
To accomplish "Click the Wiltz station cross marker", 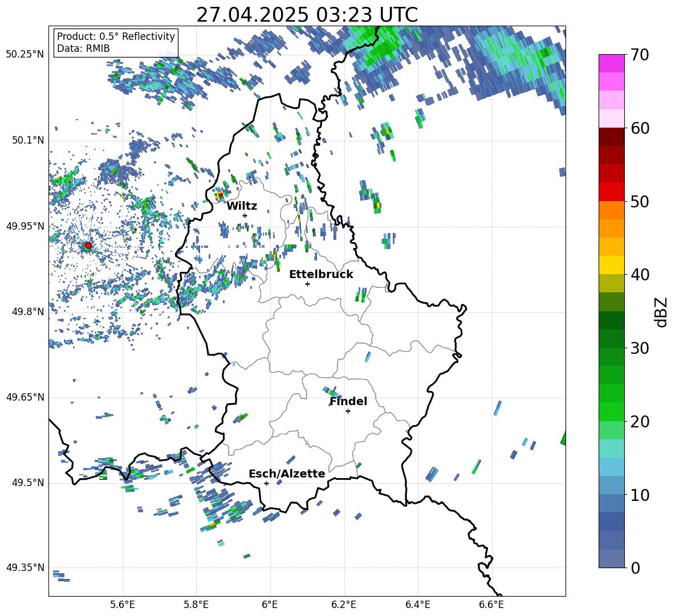I will tap(245, 215).
